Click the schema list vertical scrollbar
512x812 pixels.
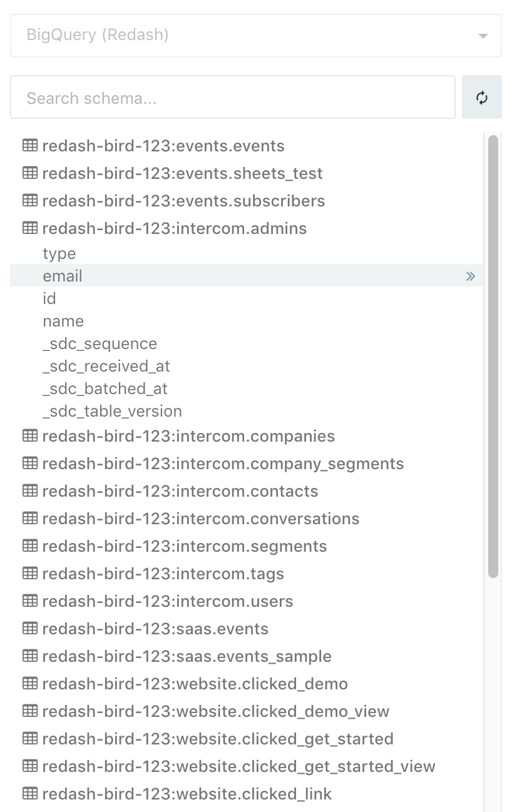pos(493,357)
